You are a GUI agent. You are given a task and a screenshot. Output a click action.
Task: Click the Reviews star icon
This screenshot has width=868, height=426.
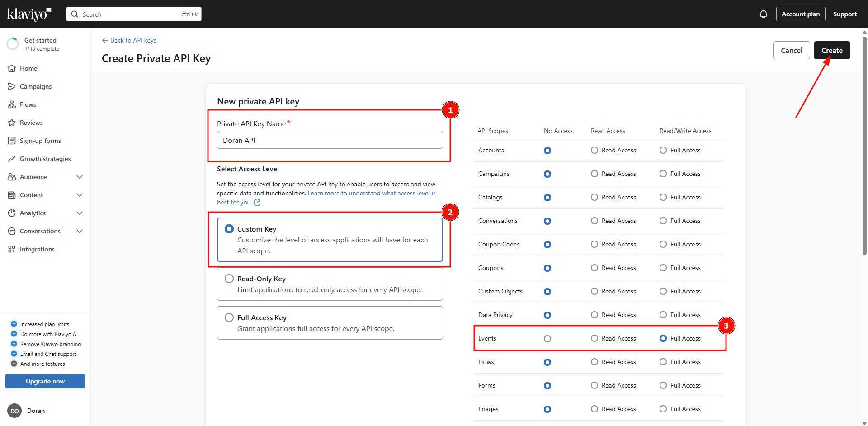(12, 123)
